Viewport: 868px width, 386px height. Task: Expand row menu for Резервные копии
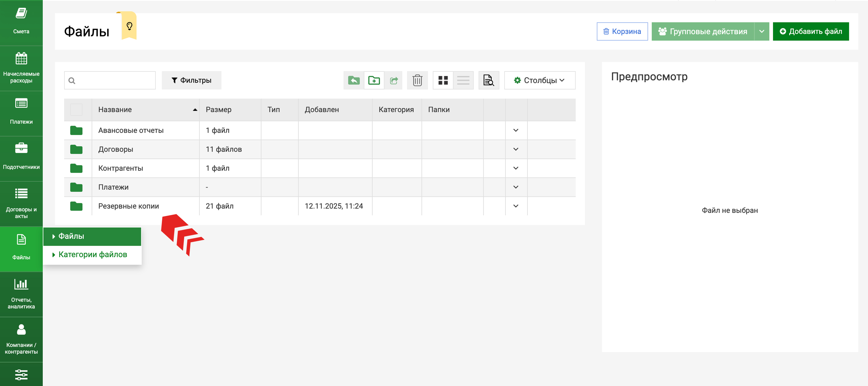pyautogui.click(x=516, y=206)
